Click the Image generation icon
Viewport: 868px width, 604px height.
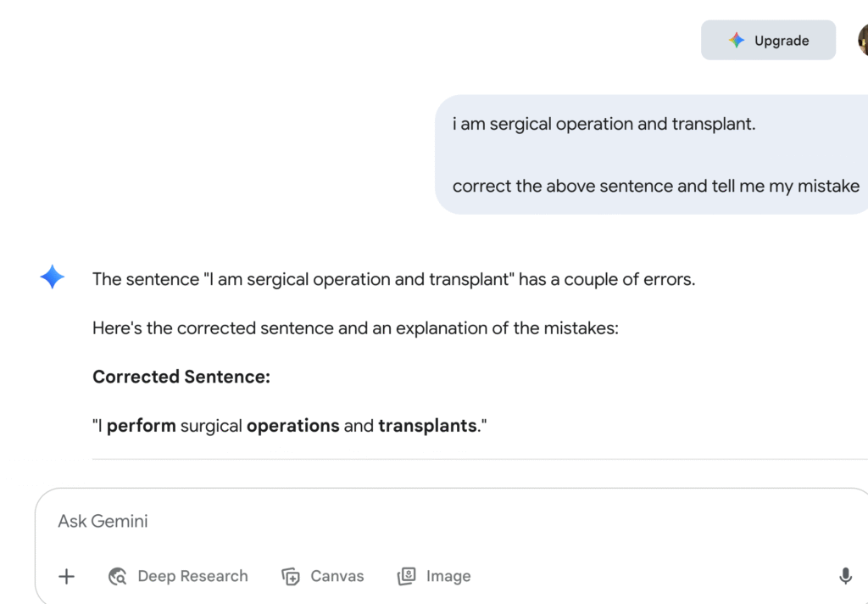click(406, 576)
